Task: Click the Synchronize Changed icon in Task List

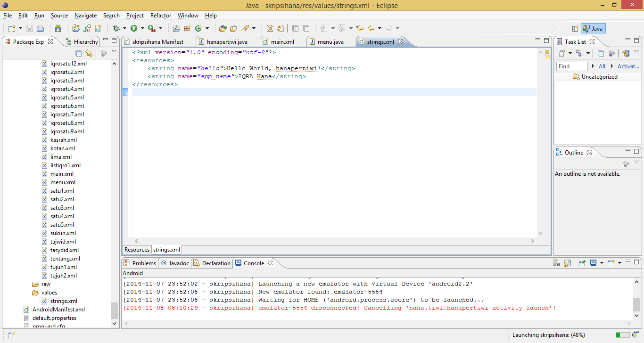Action: 626,53
